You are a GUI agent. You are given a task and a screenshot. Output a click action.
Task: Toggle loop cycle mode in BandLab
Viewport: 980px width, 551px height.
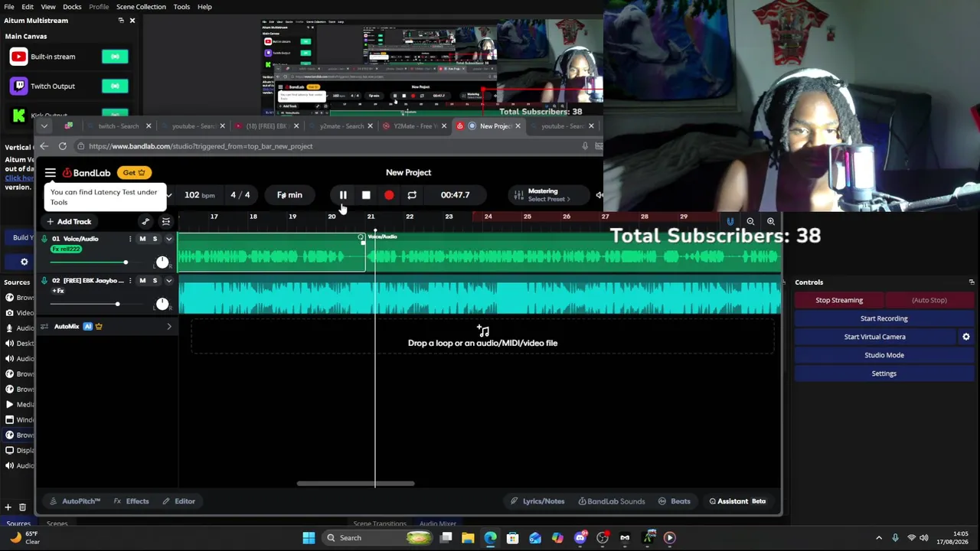pyautogui.click(x=412, y=195)
